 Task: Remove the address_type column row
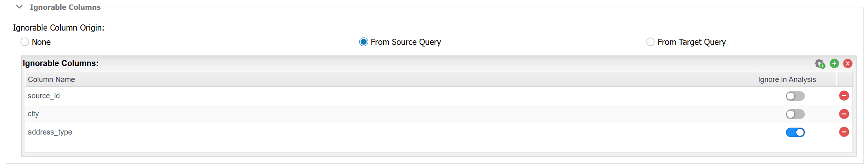tap(844, 132)
